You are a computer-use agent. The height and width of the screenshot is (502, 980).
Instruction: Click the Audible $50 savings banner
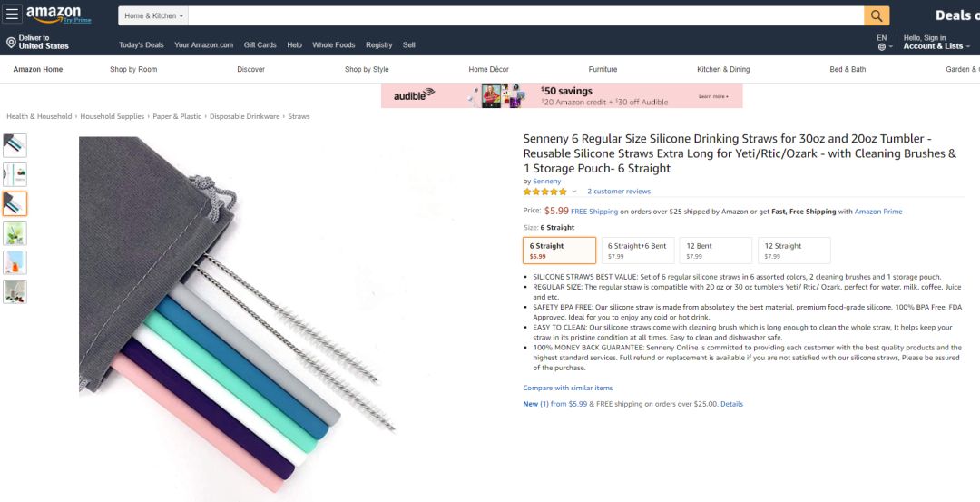click(x=562, y=96)
